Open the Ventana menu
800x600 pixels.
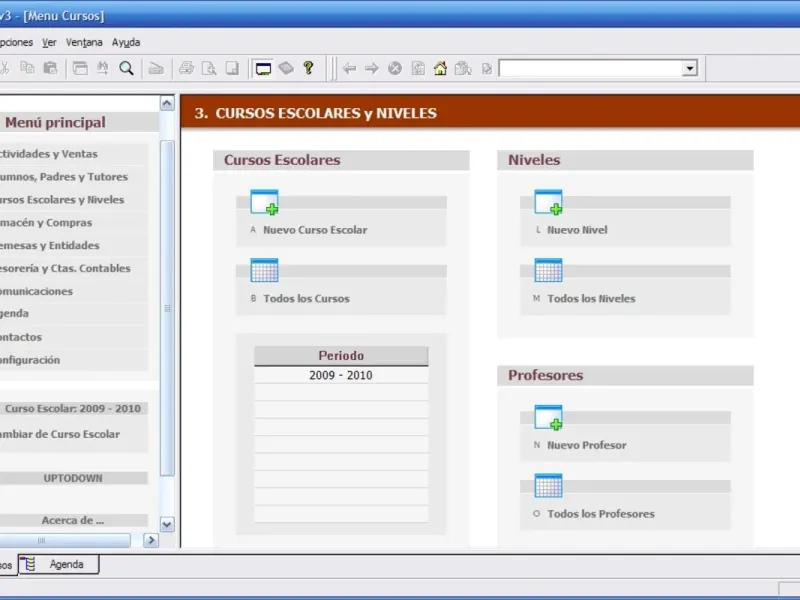84,42
